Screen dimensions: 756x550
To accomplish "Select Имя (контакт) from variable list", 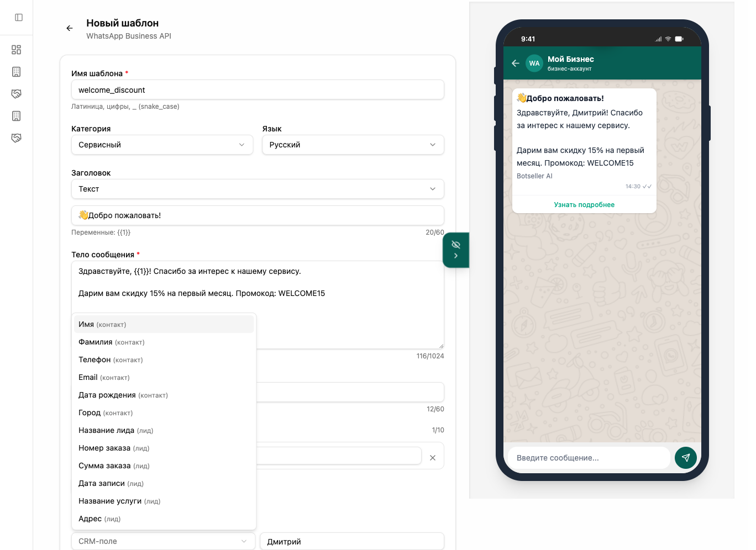I will (x=164, y=325).
